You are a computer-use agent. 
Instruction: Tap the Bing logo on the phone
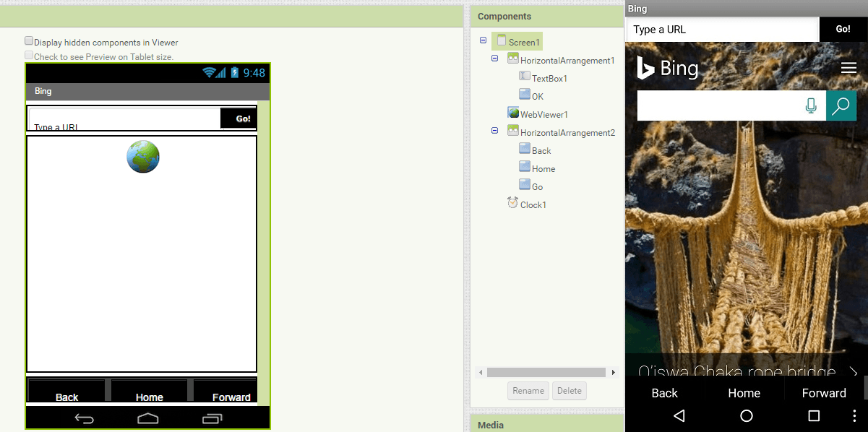click(668, 68)
